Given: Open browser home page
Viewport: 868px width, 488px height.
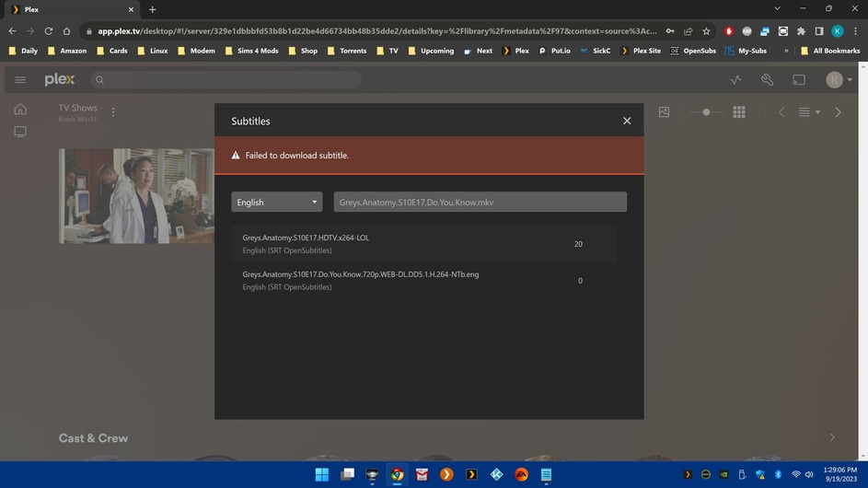Looking at the screenshot, I should 66,31.
